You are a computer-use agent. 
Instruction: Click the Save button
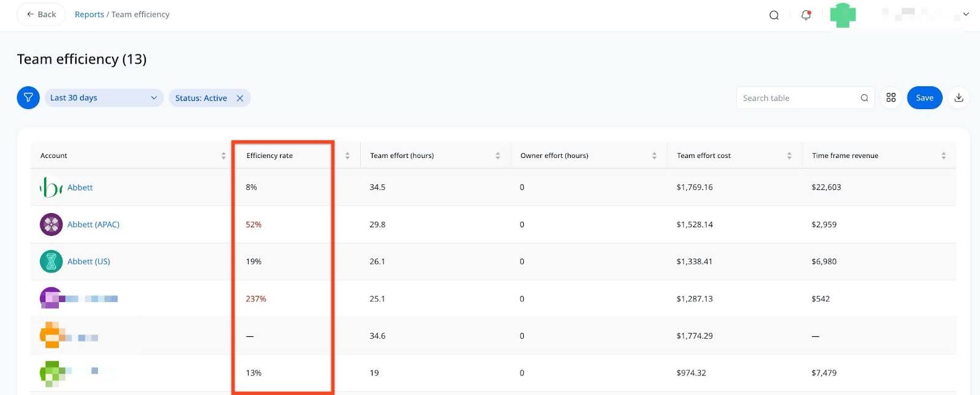tap(924, 98)
